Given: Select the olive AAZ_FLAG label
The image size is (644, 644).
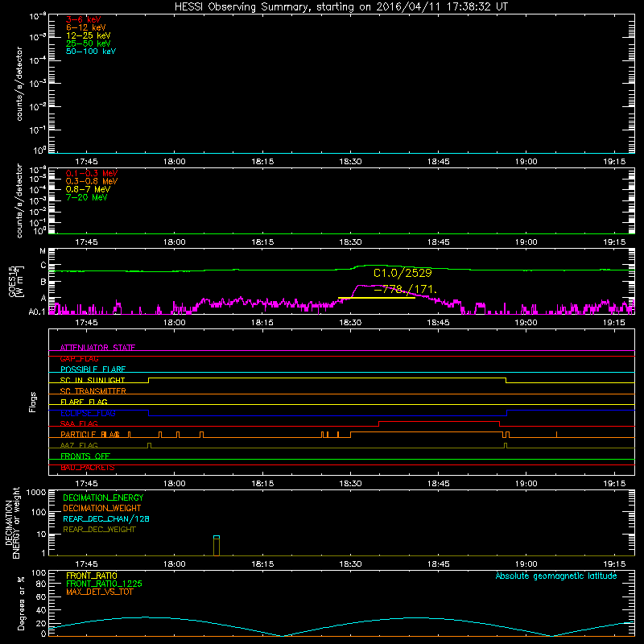Looking at the screenshot, I should click(x=79, y=445).
